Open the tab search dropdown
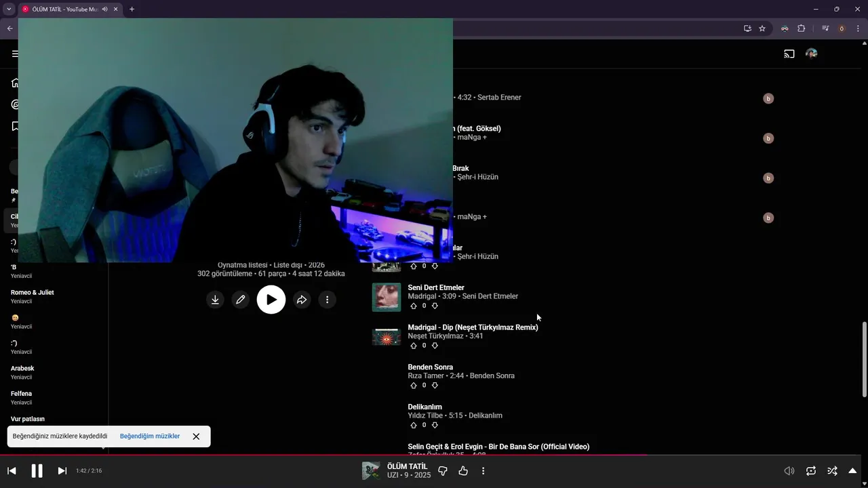868x488 pixels. (x=9, y=9)
